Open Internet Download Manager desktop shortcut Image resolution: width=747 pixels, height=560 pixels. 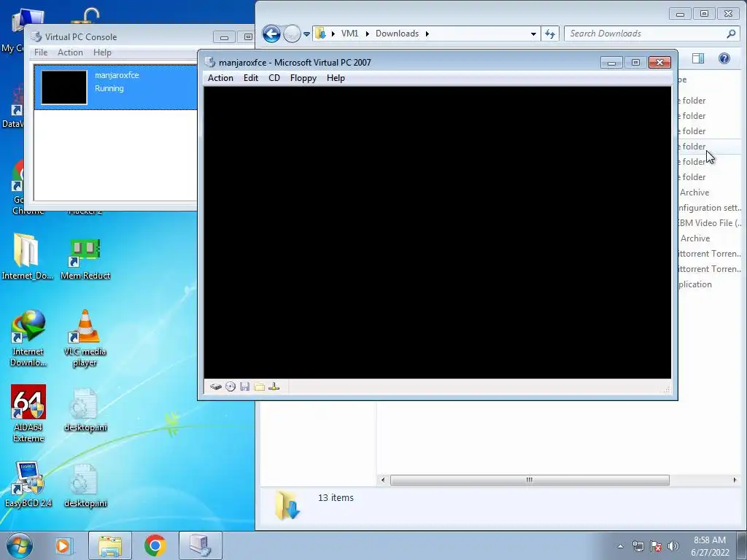(28, 338)
